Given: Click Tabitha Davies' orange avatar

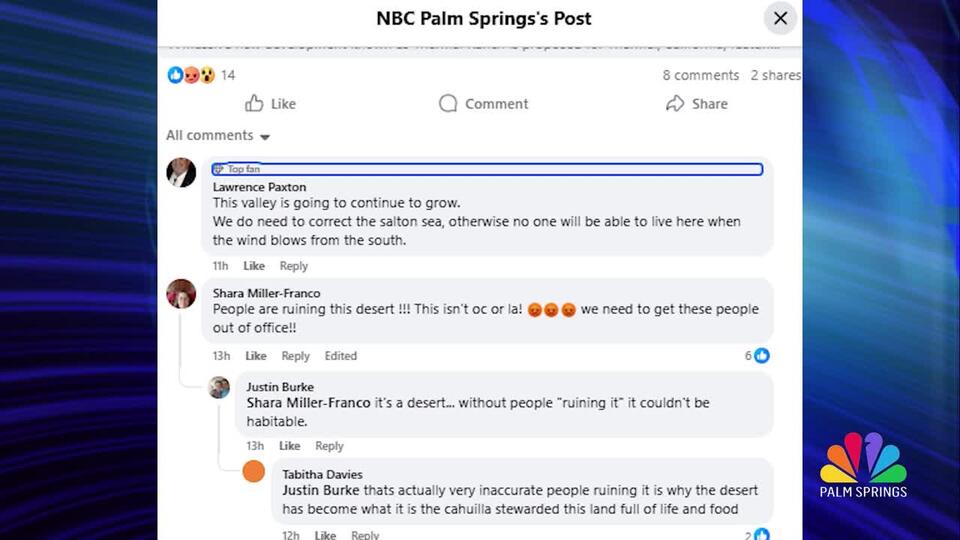Looking at the screenshot, I should tap(254, 471).
